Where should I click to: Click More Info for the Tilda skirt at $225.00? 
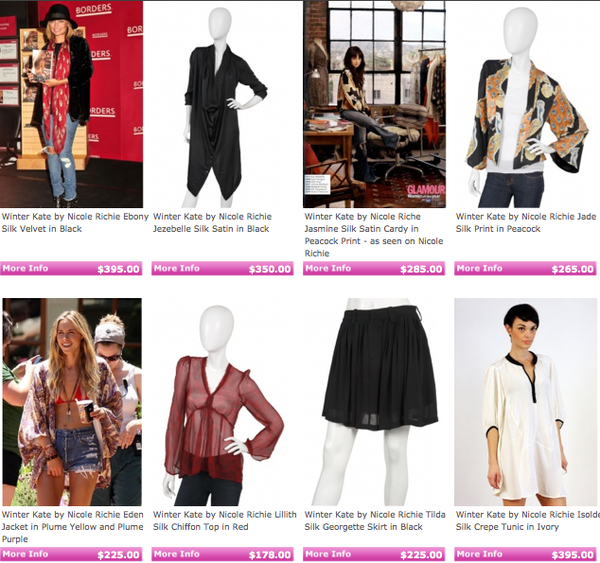click(328, 554)
